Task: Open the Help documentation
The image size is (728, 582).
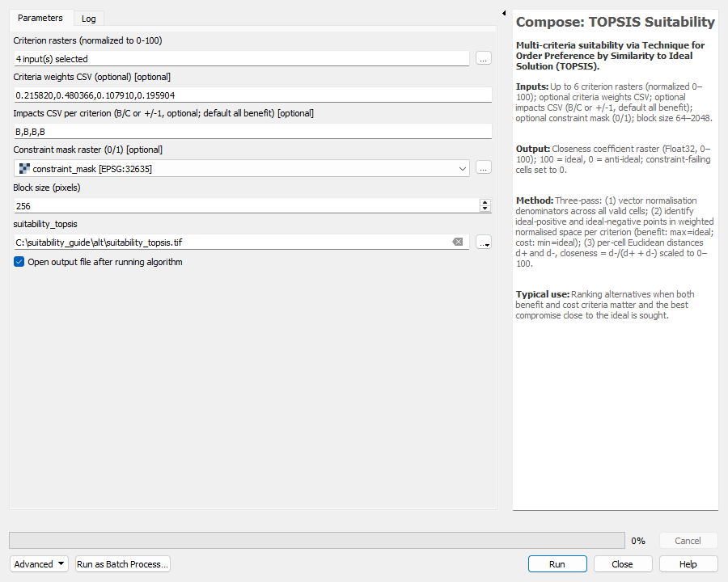Action: pyautogui.click(x=688, y=564)
